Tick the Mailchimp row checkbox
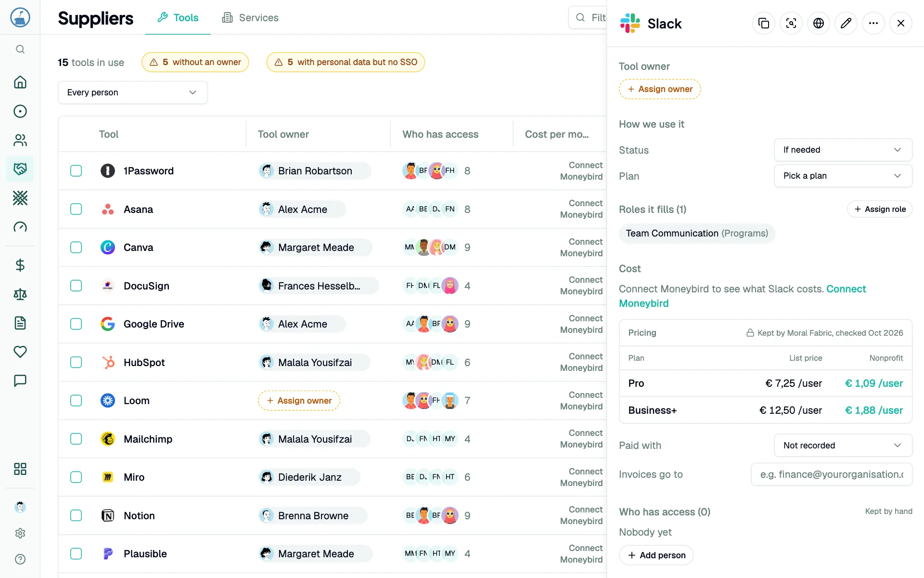The height and width of the screenshot is (578, 924). point(76,439)
